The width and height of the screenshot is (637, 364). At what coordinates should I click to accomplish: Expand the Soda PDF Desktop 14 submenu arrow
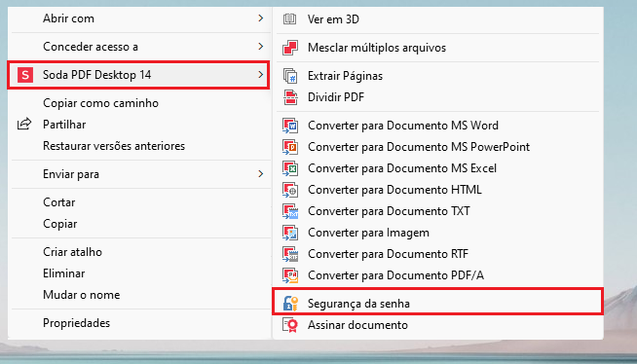click(260, 75)
